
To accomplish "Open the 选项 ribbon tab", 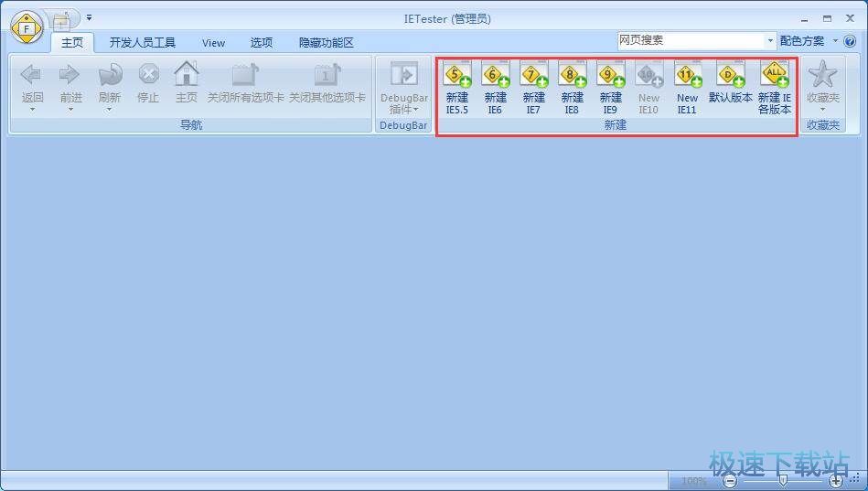I will (262, 43).
